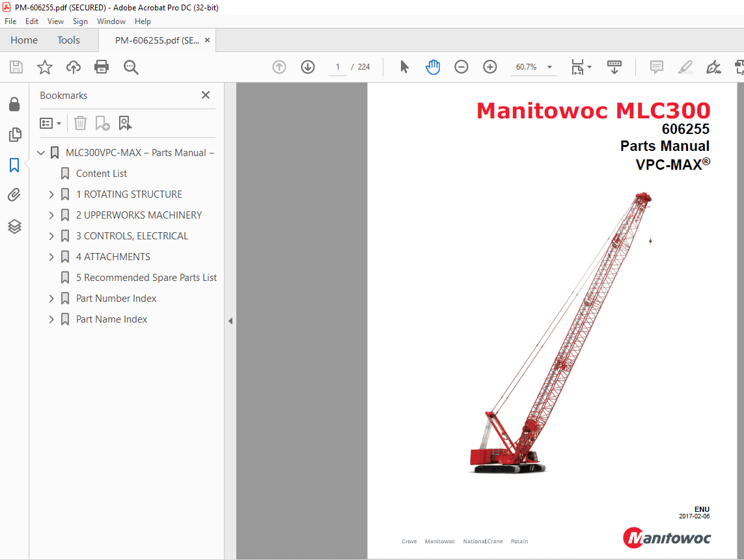Click the upload to cloud icon
This screenshot has width=744, height=560.
[73, 67]
